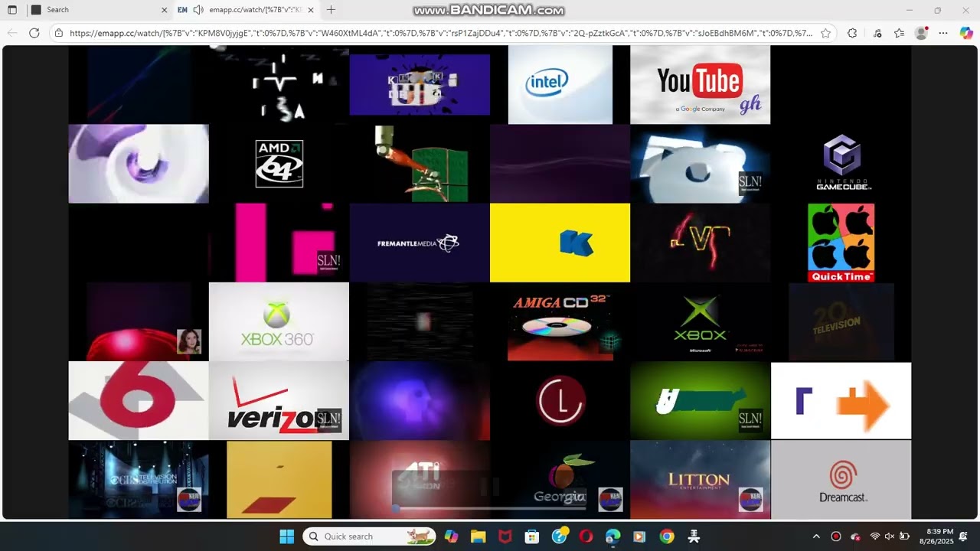Select the Georgia peach logo video
Viewport: 980px width, 551px height.
(560, 480)
